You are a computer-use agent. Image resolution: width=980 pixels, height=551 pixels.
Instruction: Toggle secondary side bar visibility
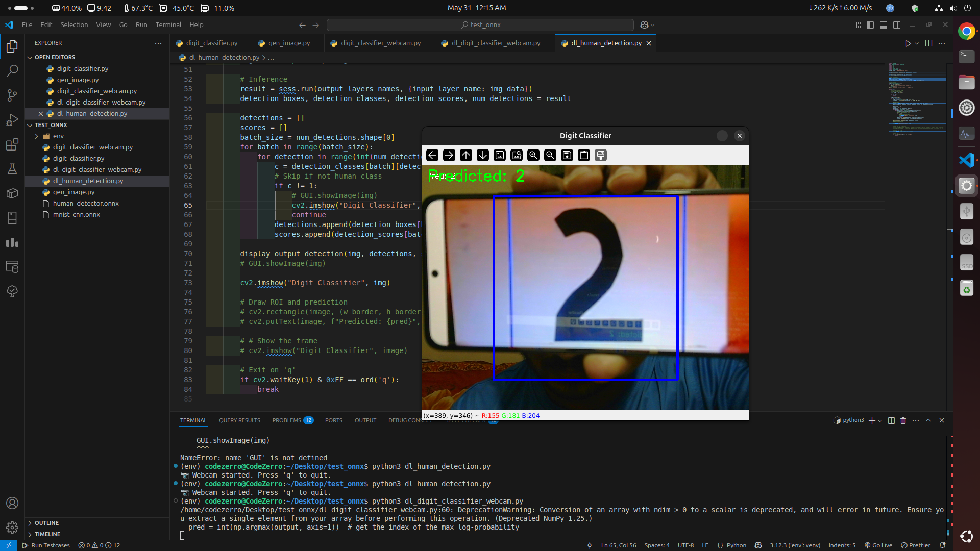point(897,24)
